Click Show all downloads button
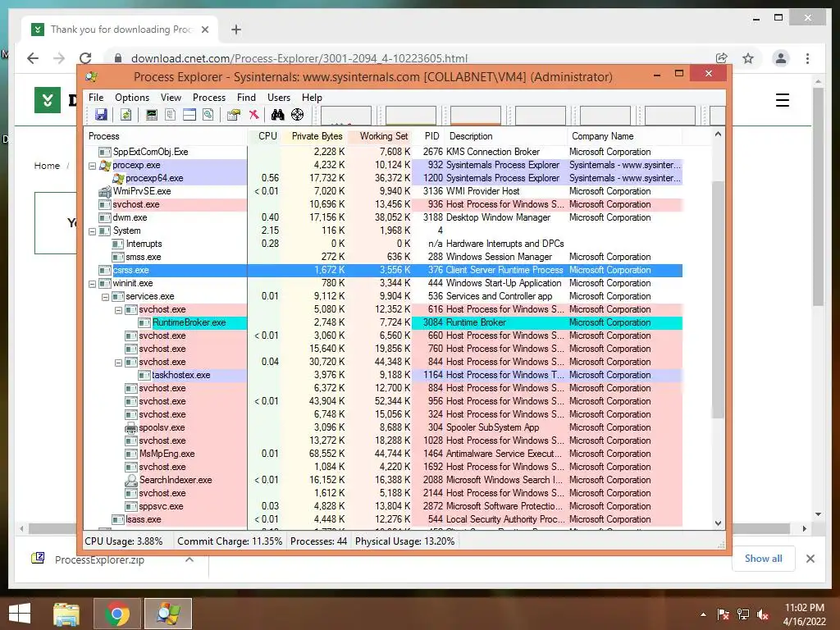 pos(764,559)
